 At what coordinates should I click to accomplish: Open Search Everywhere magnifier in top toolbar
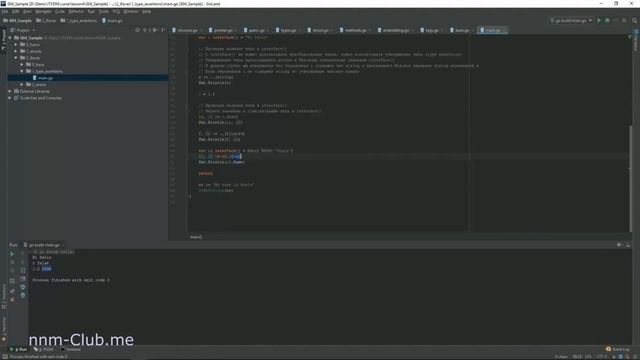point(634,20)
